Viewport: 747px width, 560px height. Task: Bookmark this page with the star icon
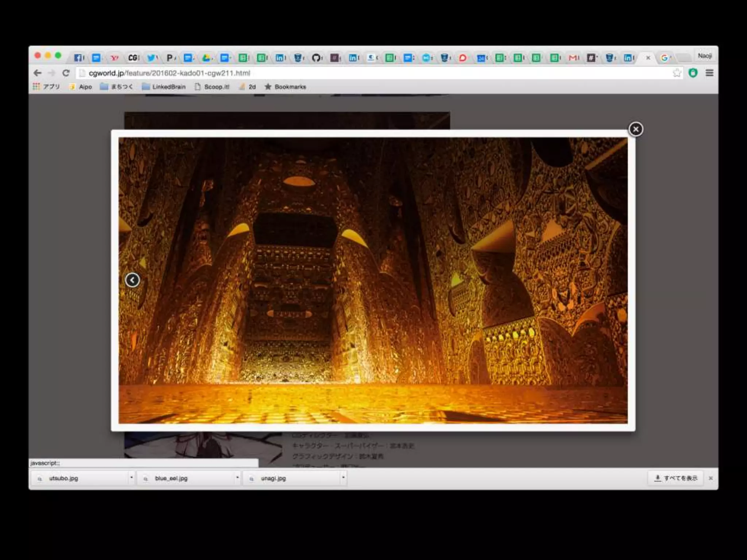[x=677, y=73]
